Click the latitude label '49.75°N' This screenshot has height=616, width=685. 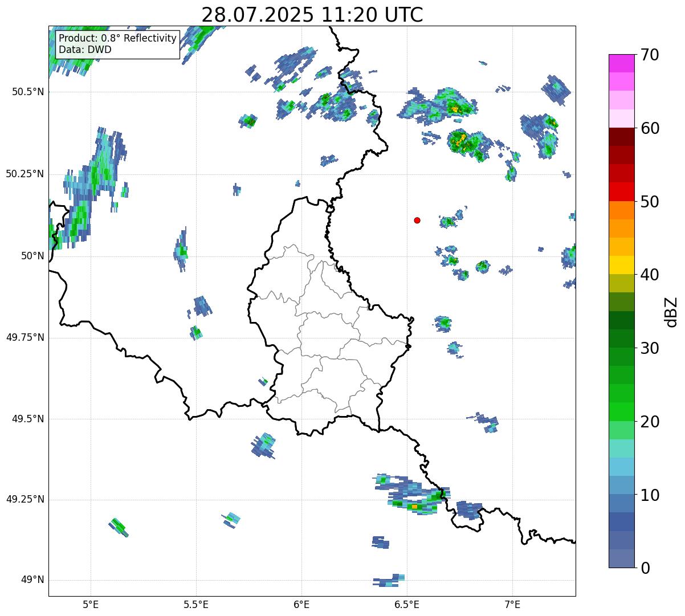[25, 337]
